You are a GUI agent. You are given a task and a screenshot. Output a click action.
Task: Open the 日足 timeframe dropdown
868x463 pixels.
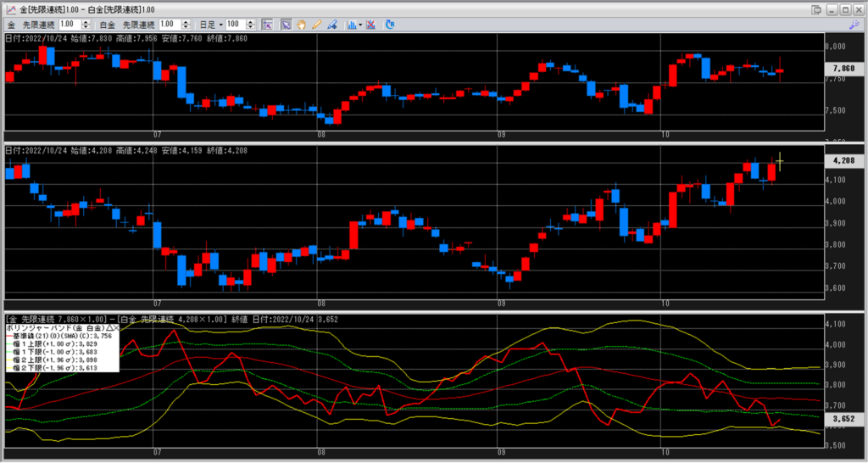[220, 25]
